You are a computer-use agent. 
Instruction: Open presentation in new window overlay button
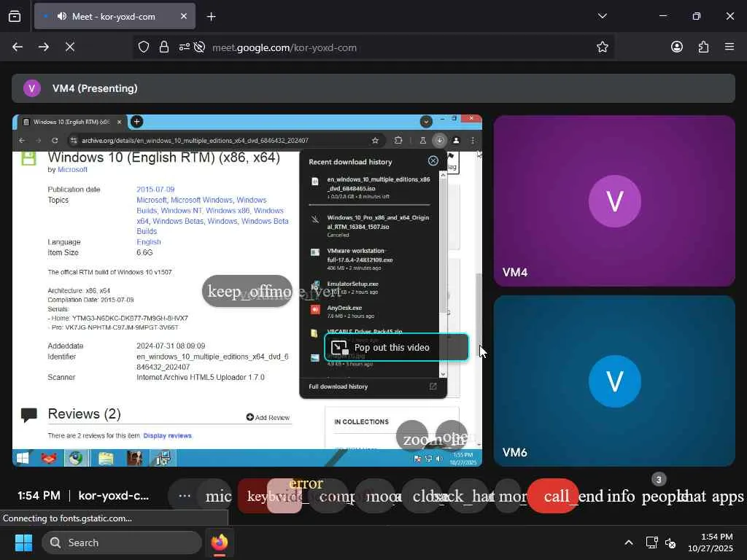click(x=452, y=435)
